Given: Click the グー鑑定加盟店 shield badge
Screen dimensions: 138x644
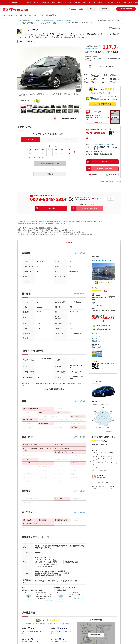Looking at the screenshot, I should [96, 283].
